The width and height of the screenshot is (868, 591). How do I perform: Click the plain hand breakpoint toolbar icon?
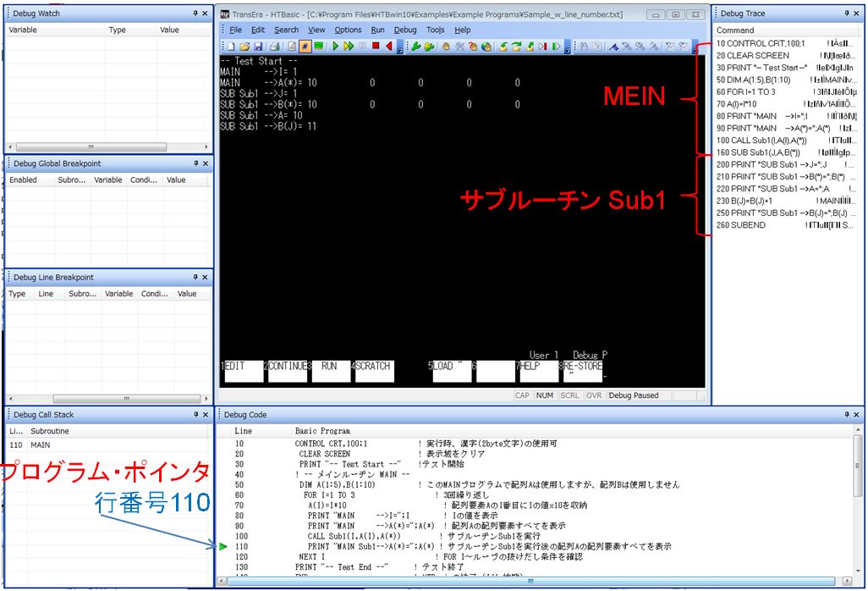click(446, 47)
